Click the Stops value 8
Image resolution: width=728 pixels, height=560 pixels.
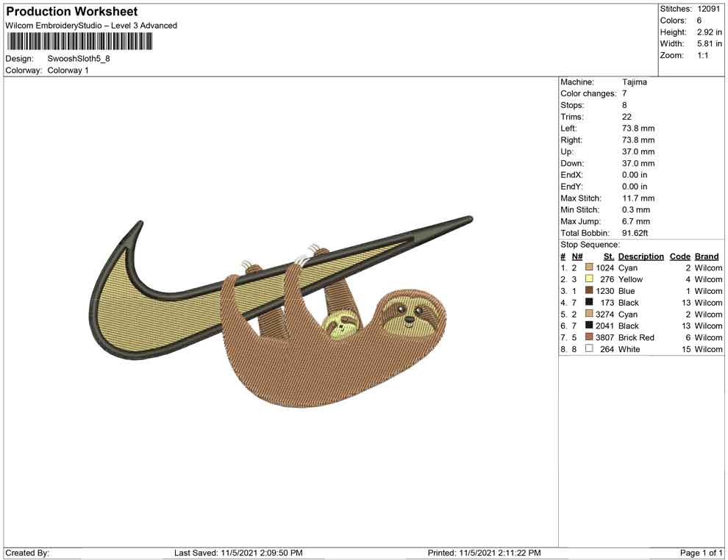(x=624, y=105)
